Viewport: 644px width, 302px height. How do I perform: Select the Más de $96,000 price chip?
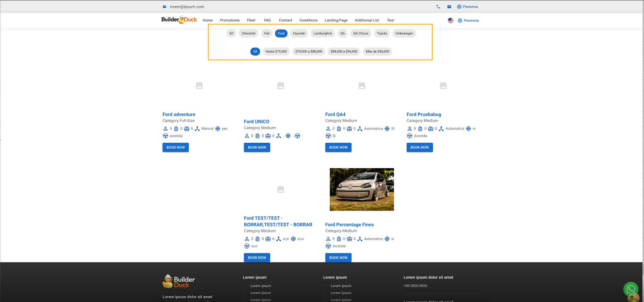pos(377,52)
